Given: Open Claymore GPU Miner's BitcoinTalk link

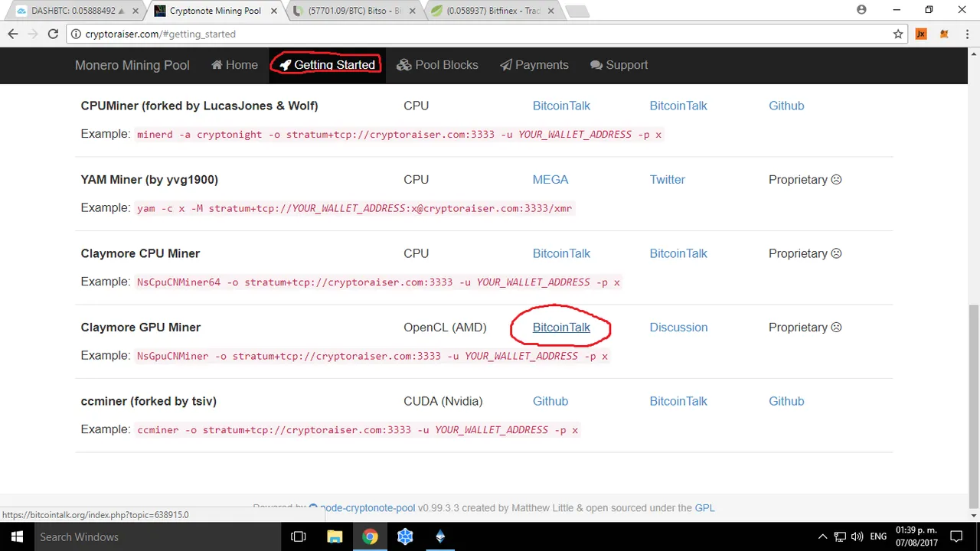Looking at the screenshot, I should [561, 328].
